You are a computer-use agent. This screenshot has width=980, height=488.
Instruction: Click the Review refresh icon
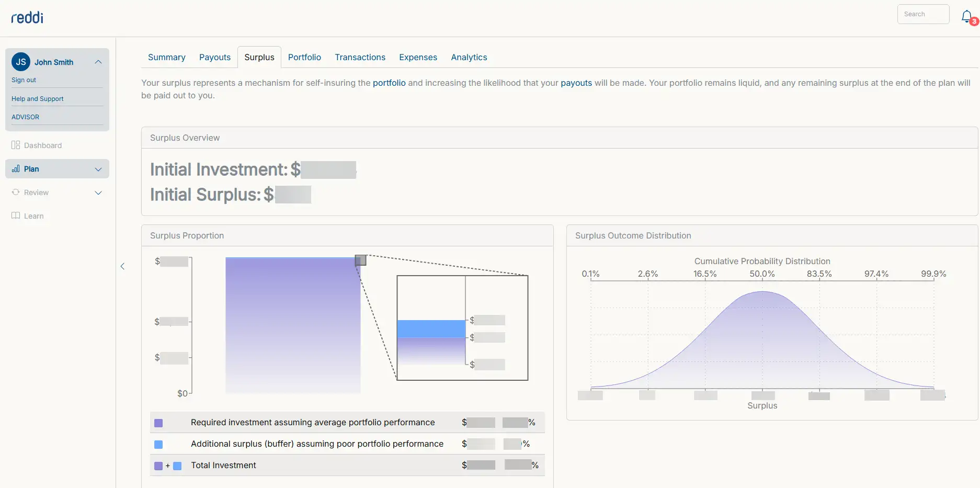16,192
